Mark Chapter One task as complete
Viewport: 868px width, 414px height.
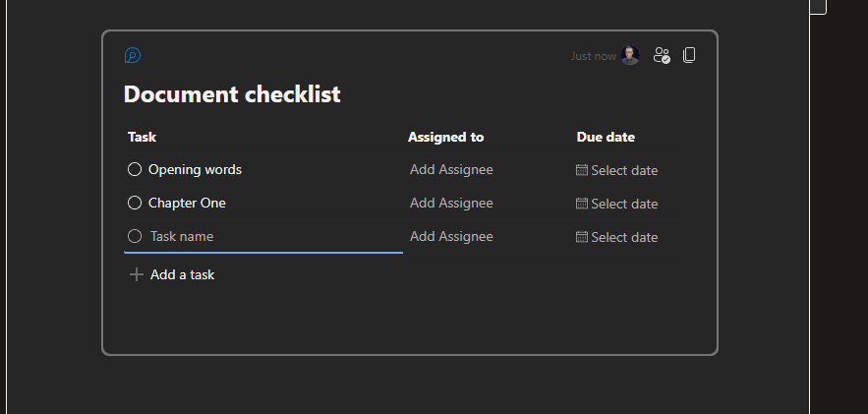pos(135,203)
